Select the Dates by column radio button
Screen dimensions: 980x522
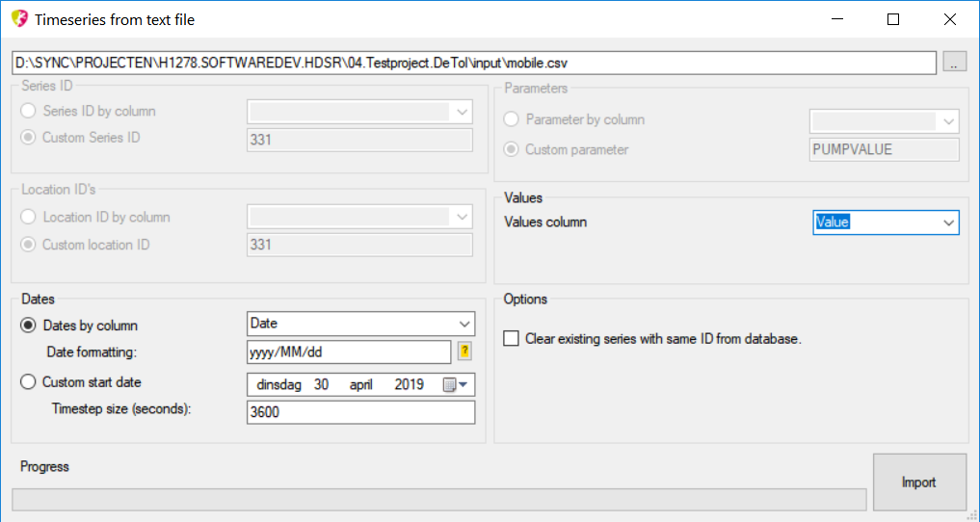pyautogui.click(x=29, y=326)
